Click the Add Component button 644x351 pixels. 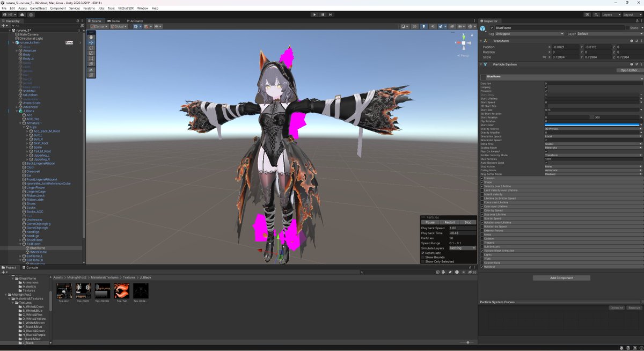point(561,278)
